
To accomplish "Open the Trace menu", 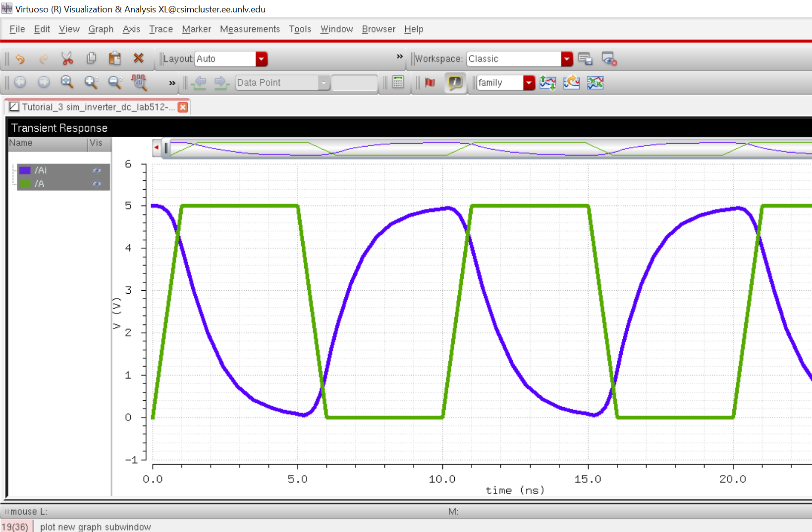I will pos(161,29).
